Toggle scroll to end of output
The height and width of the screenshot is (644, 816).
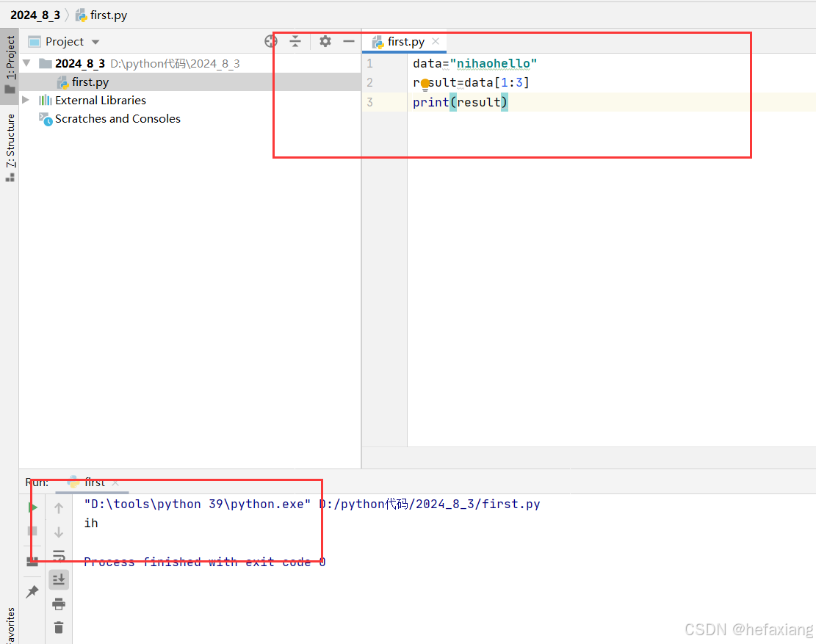pyautogui.click(x=59, y=579)
